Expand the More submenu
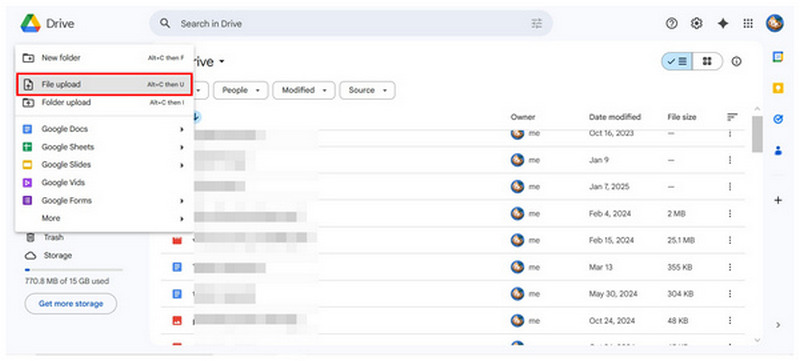 click(105, 218)
